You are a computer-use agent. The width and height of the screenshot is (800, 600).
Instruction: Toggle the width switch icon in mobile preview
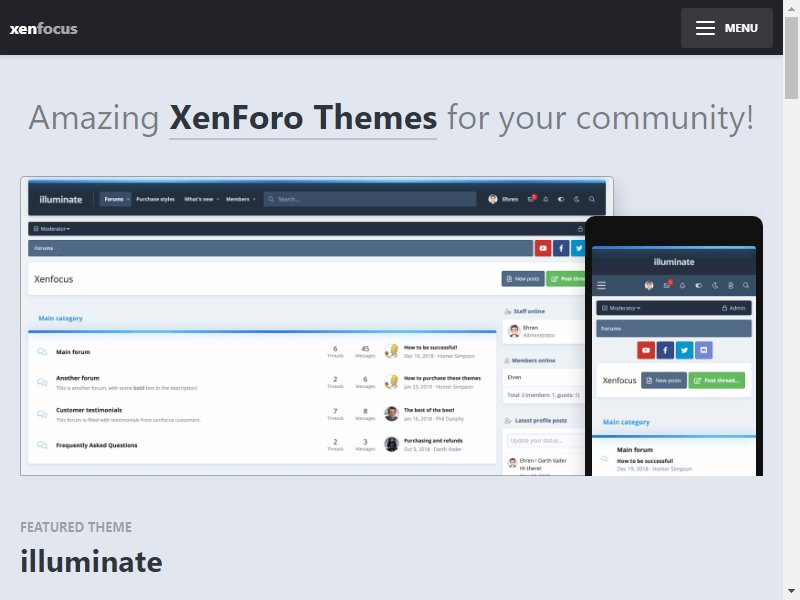(698, 286)
